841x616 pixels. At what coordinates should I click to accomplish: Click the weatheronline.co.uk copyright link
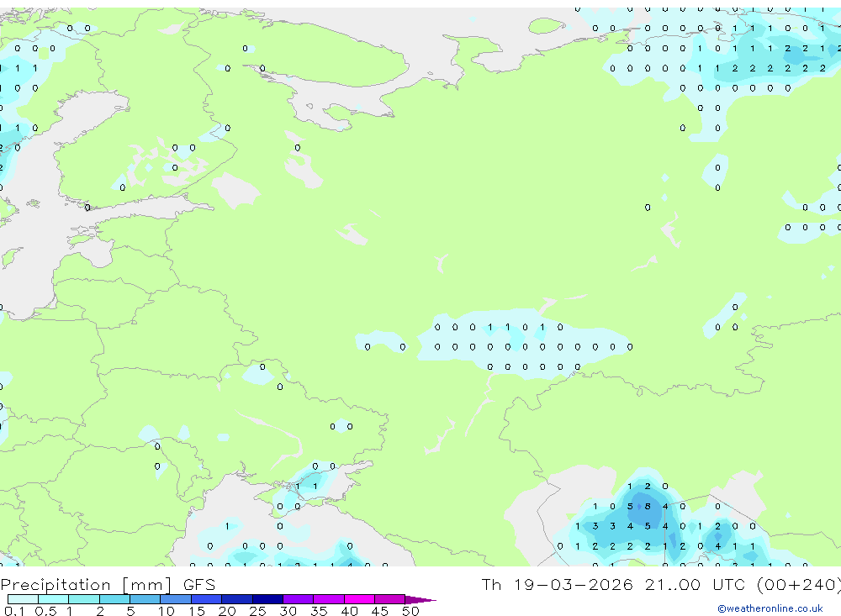770,608
